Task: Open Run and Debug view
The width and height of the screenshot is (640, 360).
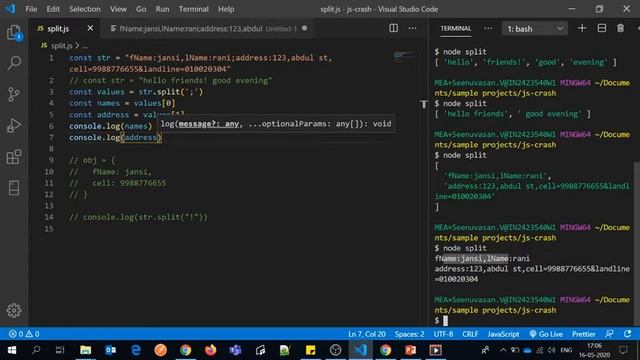Action: 14,126
